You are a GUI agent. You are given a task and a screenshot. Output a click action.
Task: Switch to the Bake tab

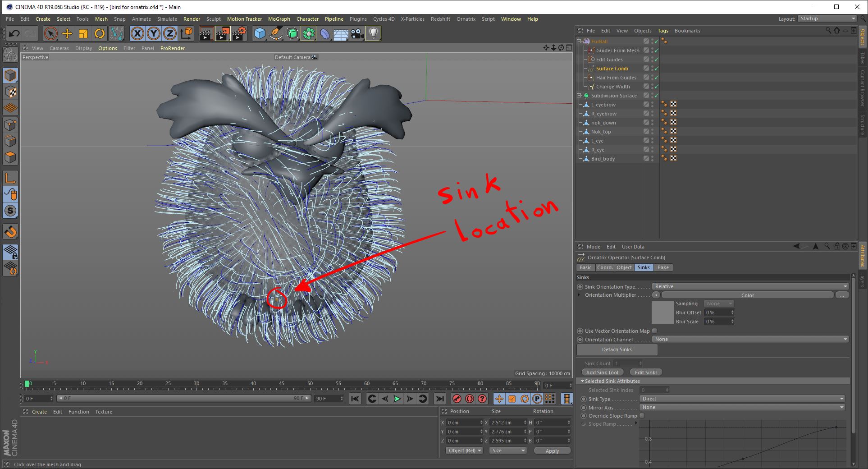pos(663,267)
